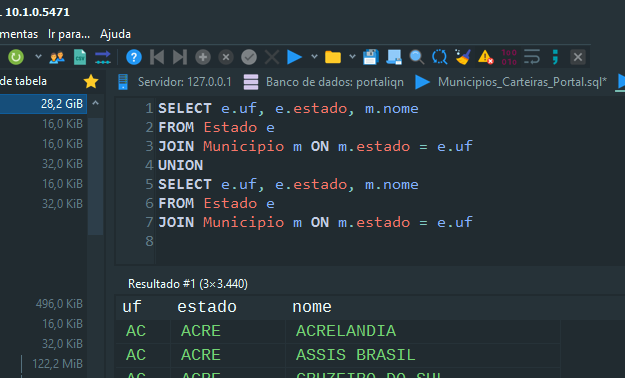Image resolution: width=625 pixels, height=378 pixels.
Task: Click the Cancel editing X icon
Action: pyautogui.click(x=272, y=57)
